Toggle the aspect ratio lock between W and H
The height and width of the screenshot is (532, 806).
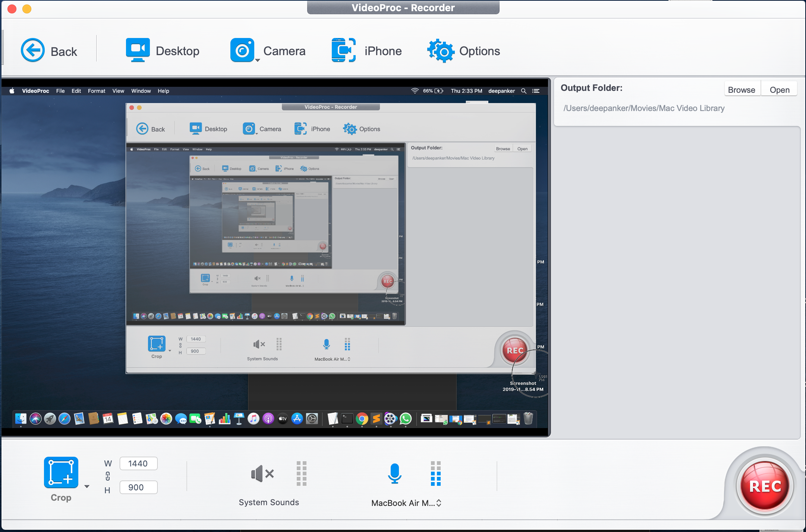[x=108, y=476]
